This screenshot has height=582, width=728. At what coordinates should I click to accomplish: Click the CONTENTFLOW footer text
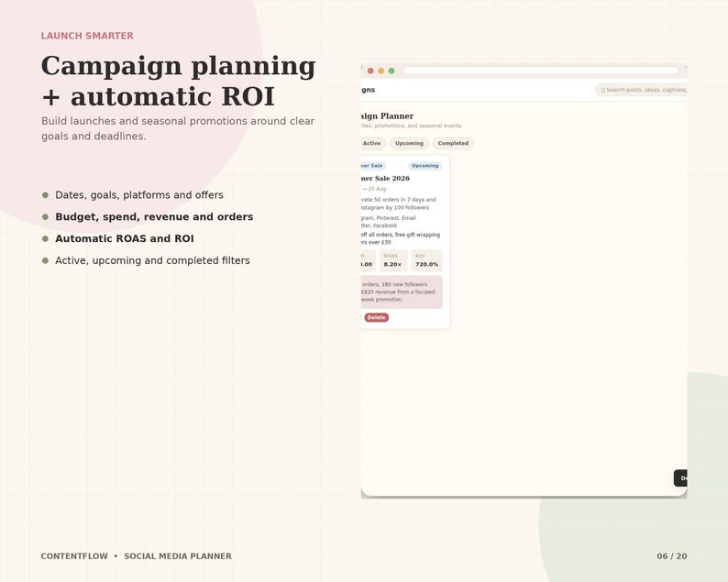coord(74,556)
